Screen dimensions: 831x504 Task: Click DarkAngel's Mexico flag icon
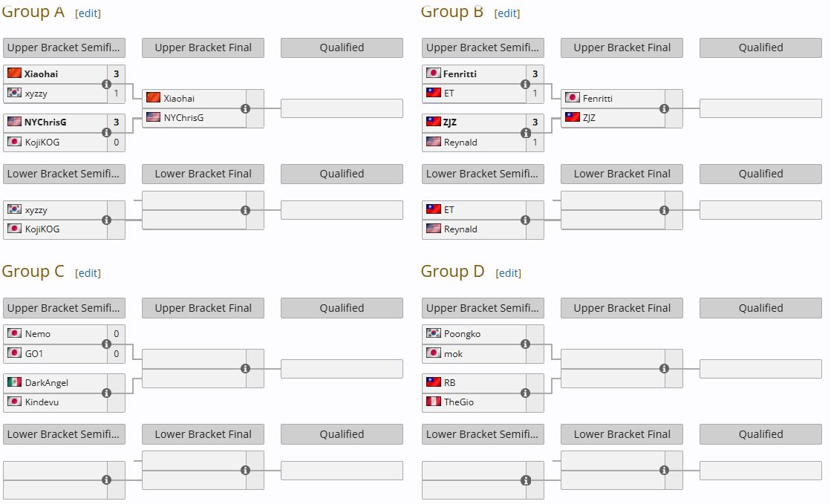(14, 382)
